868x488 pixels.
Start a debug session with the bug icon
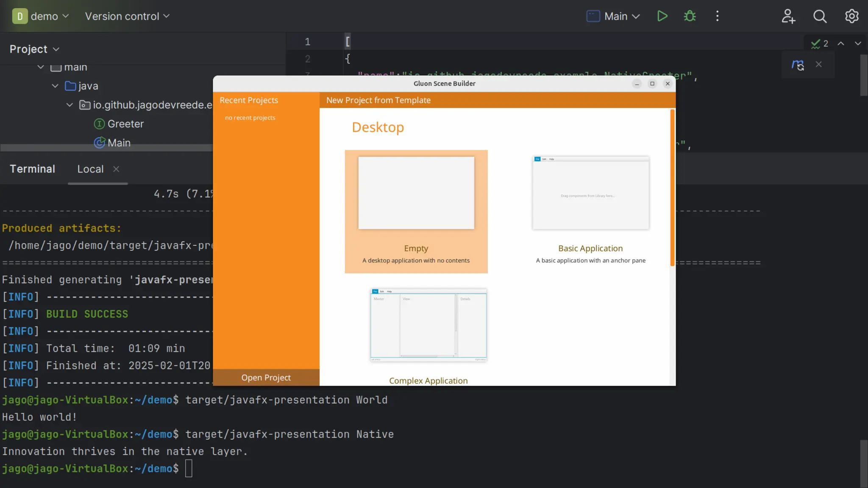tap(690, 16)
